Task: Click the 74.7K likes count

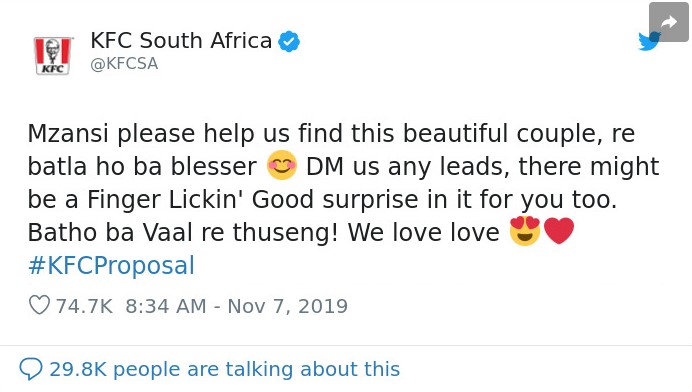Action: pos(84,306)
